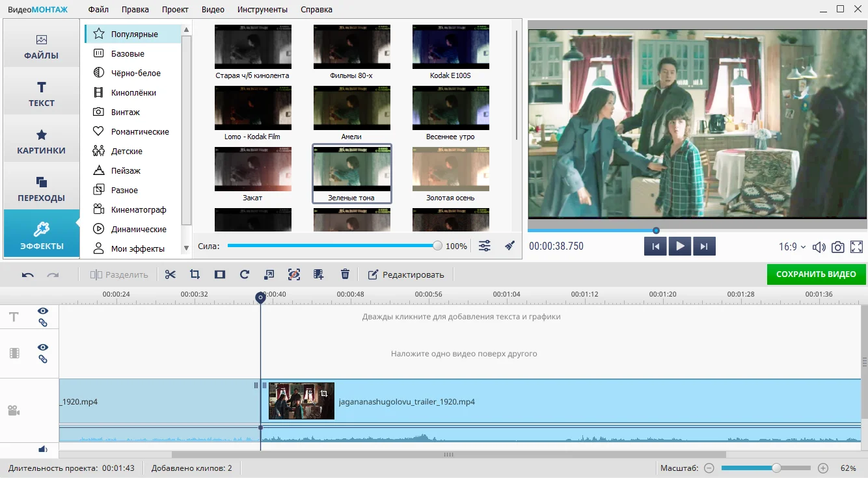868x478 pixels.
Task: Open the Видео menu
Action: pos(213,10)
